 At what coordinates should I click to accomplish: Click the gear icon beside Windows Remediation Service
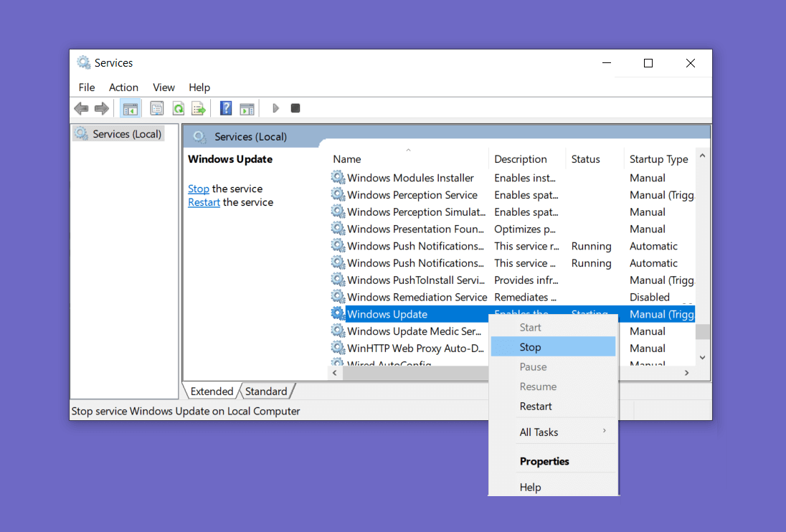[338, 297]
